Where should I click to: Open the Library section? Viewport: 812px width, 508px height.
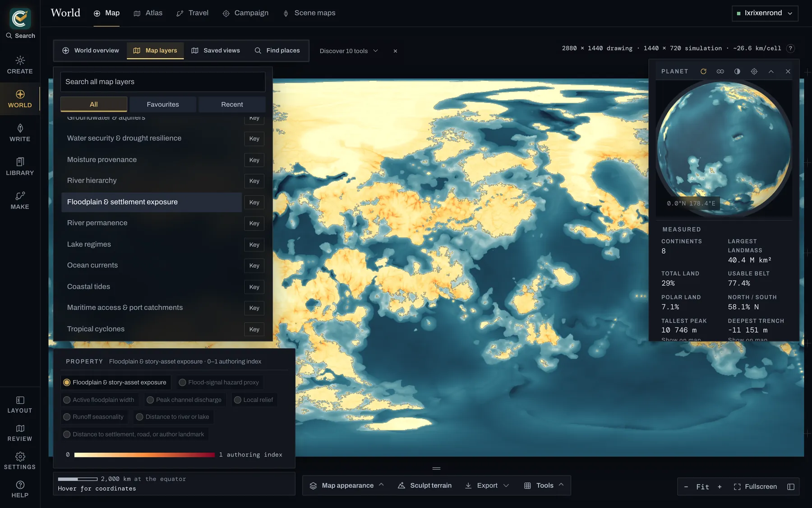tap(20, 167)
